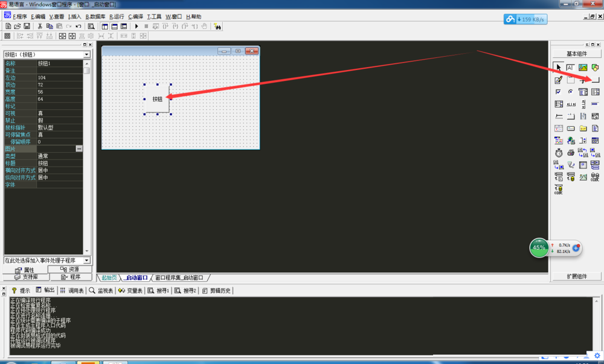Screen dimensions: 604x364
Task: Toggle the combined panel layout icon
Action: click(124, 26)
